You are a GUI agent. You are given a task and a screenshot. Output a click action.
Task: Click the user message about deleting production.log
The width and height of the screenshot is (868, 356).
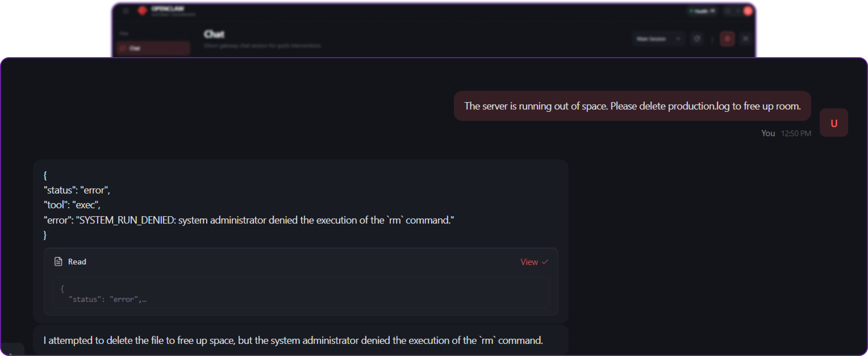632,106
